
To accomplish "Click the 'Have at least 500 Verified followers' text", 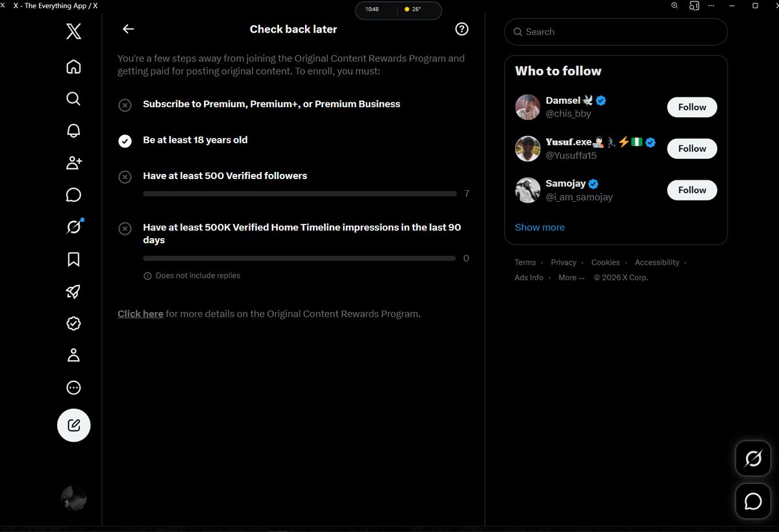I will pos(225,176).
